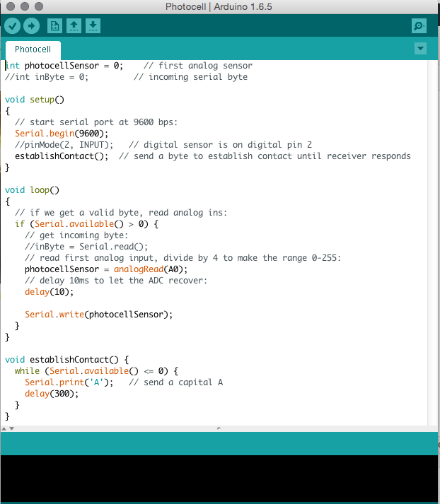Click the 'establishContact();' call in setup
The height and width of the screenshot is (504, 440).
tap(62, 156)
